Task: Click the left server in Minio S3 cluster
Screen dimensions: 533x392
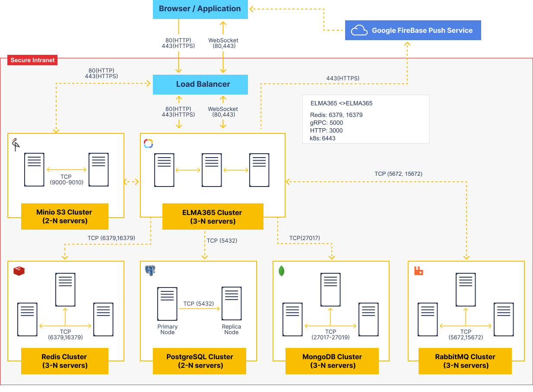Action: point(34,170)
